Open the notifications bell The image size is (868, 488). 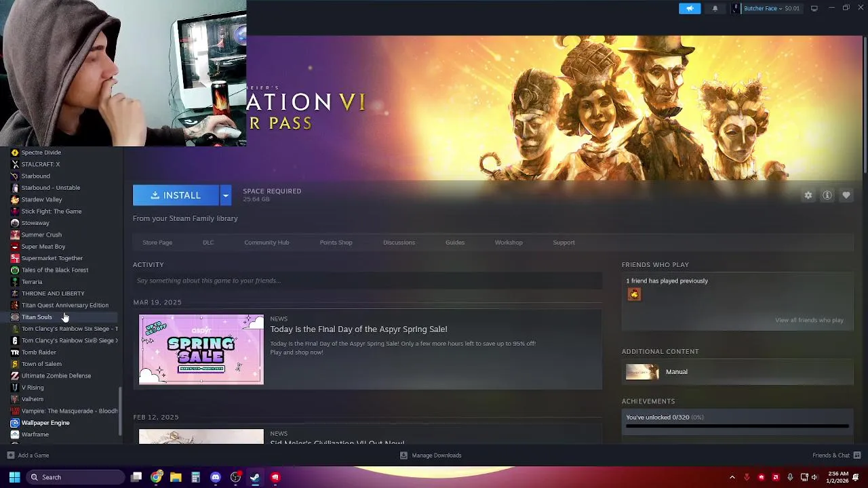coord(715,8)
